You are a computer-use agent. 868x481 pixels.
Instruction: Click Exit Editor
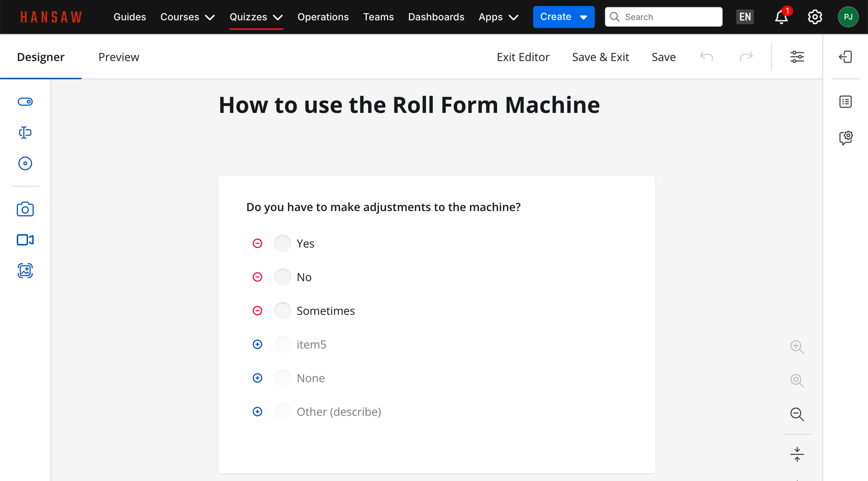coord(523,57)
